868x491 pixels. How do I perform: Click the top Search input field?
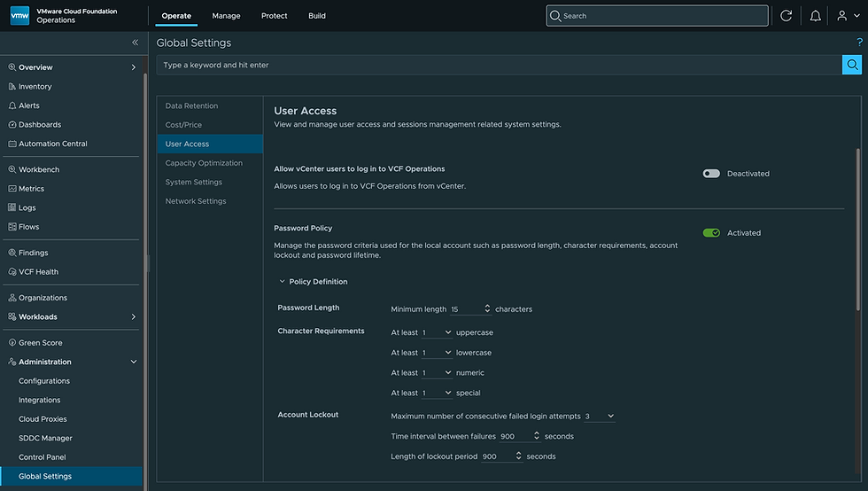click(x=657, y=16)
